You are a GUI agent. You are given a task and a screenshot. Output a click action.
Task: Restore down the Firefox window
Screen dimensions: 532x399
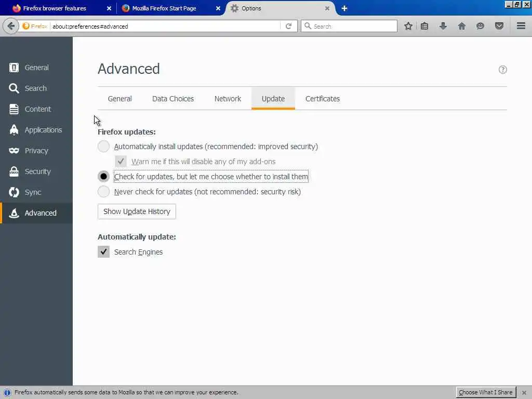tap(517, 4)
